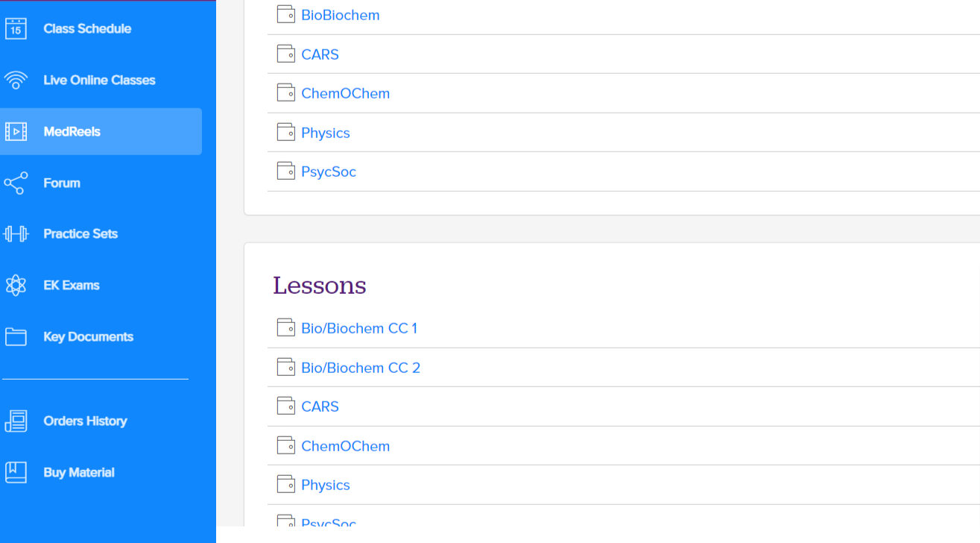The width and height of the screenshot is (980, 543).
Task: Open the Bio/Biochem CC 2 lesson folder
Action: click(361, 368)
